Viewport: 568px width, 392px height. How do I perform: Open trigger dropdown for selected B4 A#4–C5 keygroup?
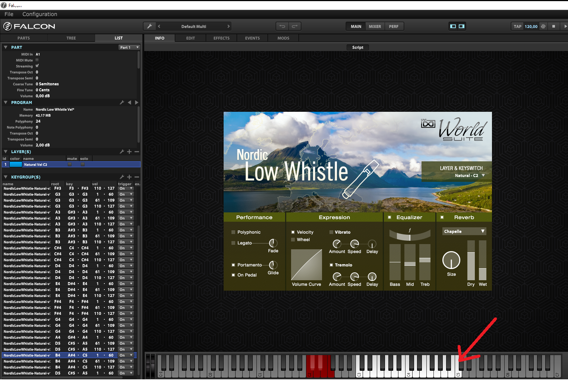126,355
